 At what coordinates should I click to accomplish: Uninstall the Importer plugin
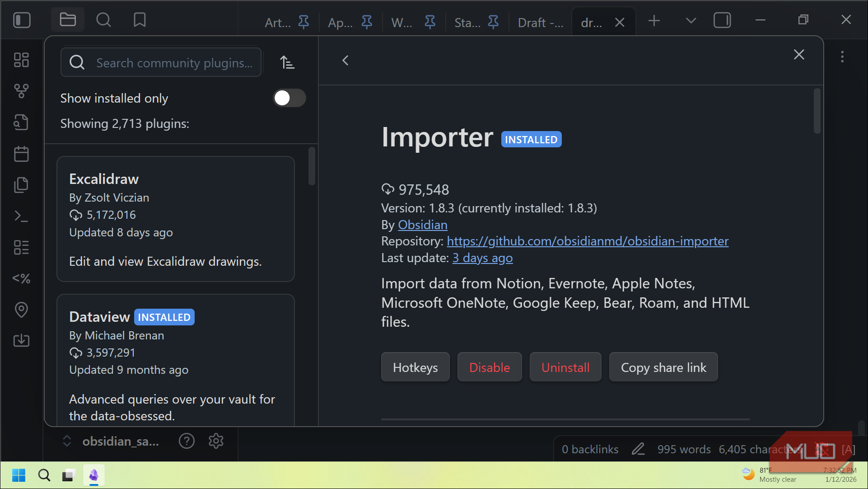point(565,367)
